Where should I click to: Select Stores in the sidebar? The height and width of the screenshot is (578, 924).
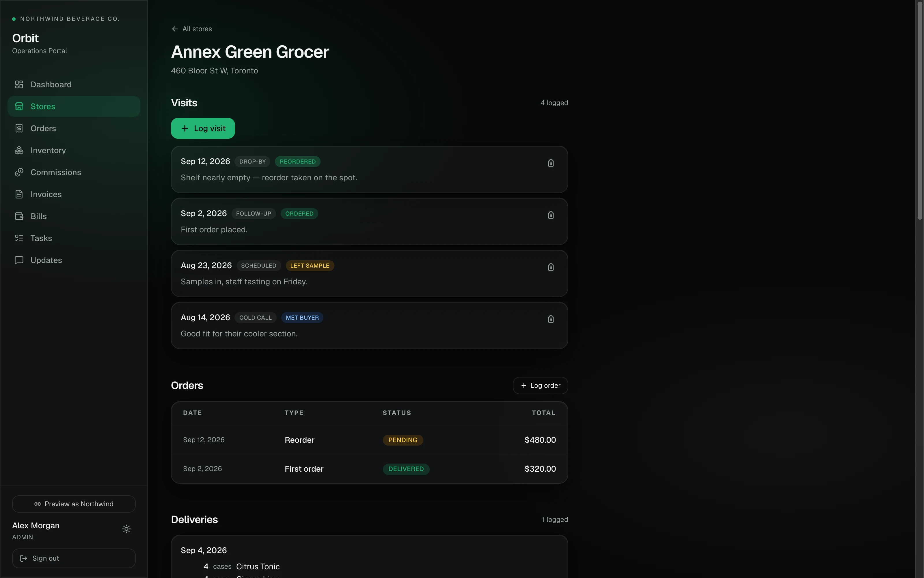pyautogui.click(x=74, y=106)
